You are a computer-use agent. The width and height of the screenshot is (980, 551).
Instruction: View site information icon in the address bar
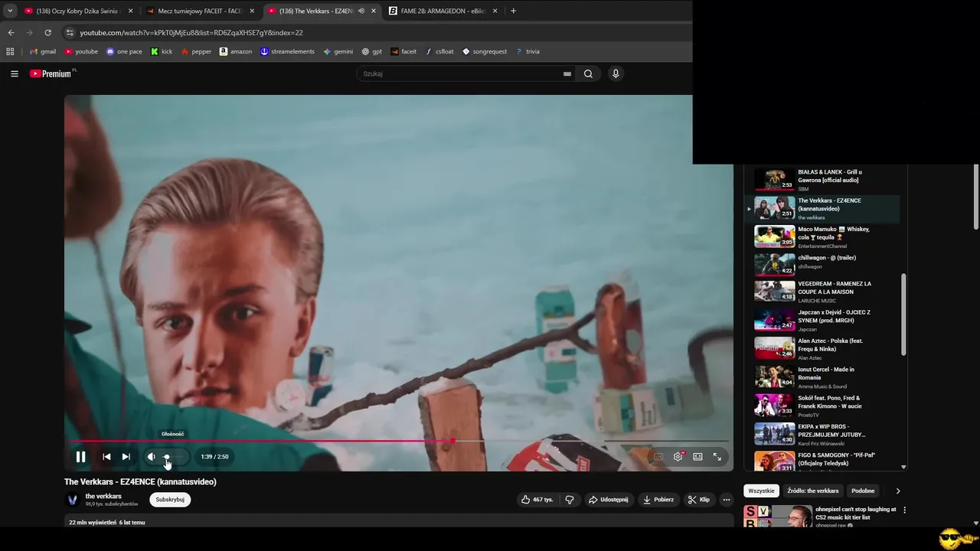(x=70, y=33)
